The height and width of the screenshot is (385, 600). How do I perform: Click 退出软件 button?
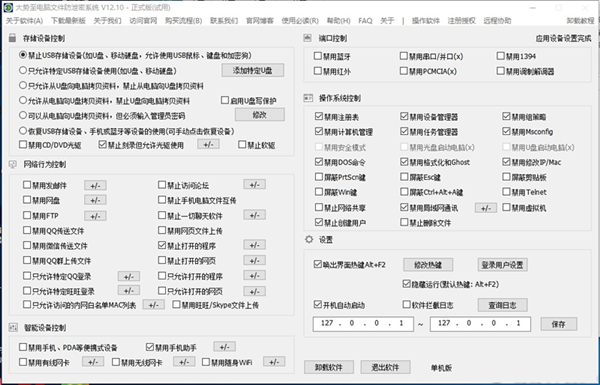pos(385,367)
